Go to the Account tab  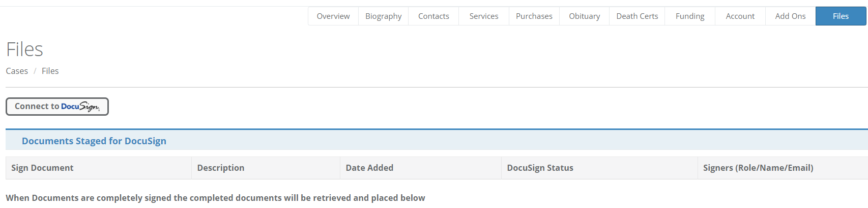pyautogui.click(x=740, y=16)
